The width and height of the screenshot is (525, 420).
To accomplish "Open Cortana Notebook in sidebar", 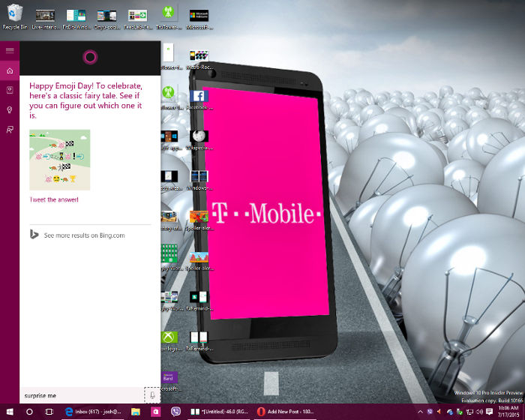I will 10,90.
